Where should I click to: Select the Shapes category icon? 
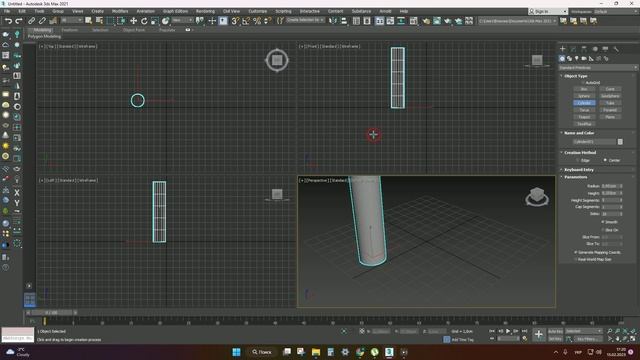pos(569,59)
